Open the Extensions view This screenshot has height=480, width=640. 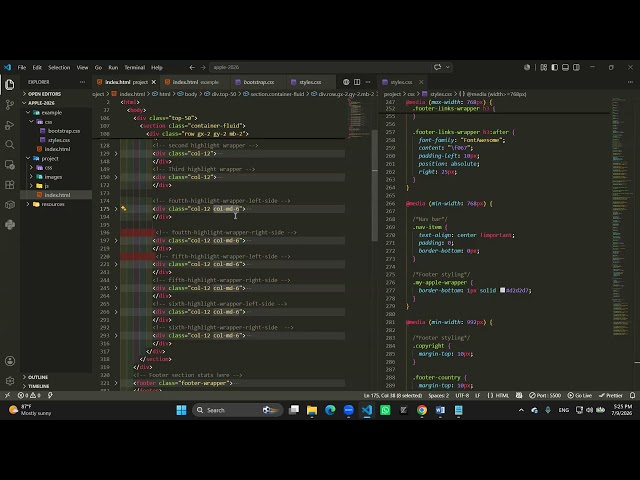(10, 184)
